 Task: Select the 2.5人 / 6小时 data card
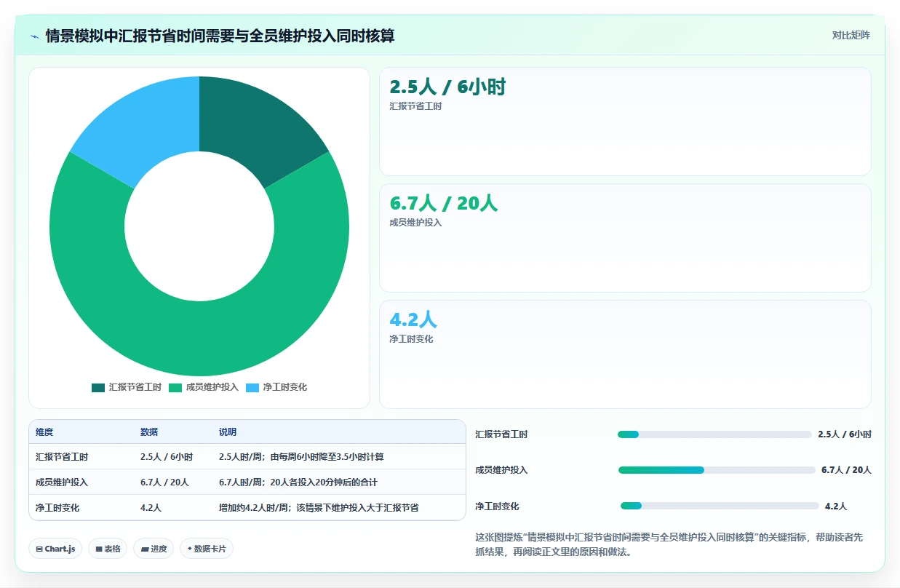(x=625, y=122)
